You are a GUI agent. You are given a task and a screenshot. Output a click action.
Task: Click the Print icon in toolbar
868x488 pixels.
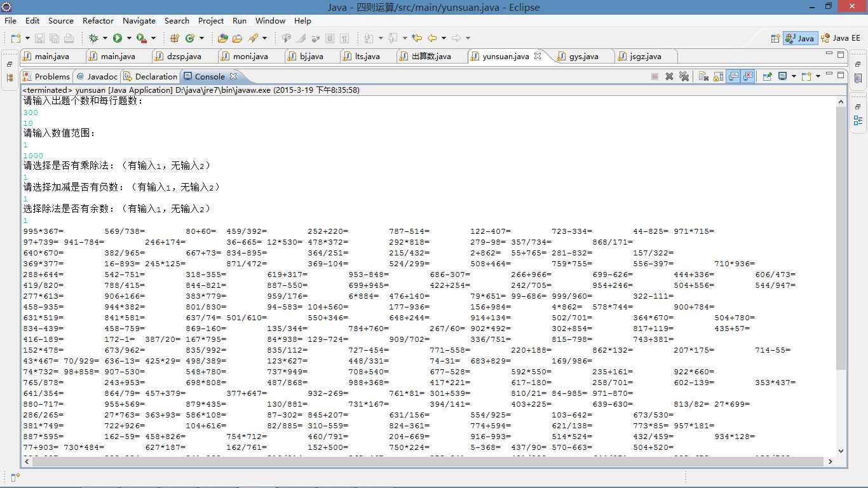[x=69, y=38]
